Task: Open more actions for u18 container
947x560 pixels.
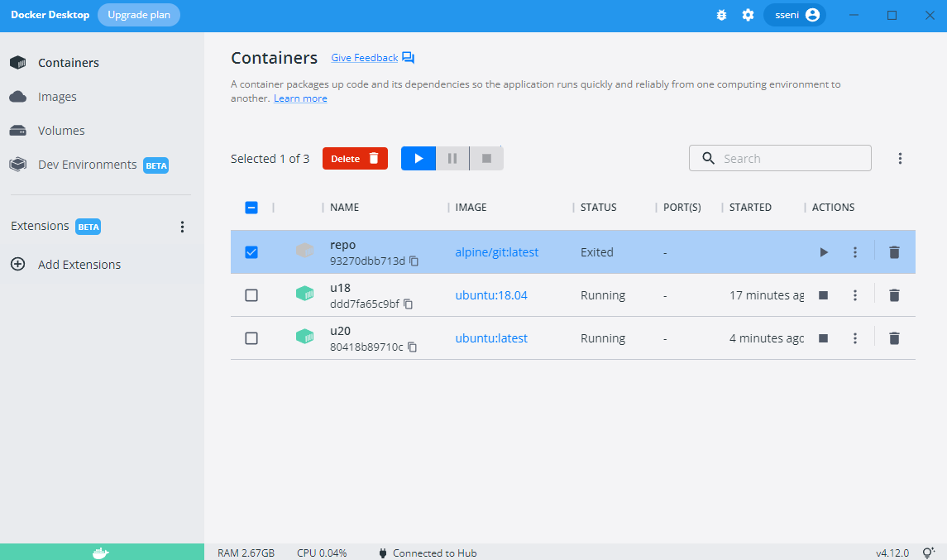Action: [854, 295]
